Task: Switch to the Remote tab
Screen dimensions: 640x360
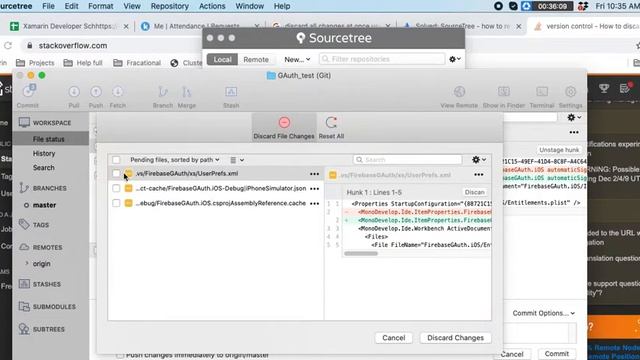Action: [x=256, y=59]
